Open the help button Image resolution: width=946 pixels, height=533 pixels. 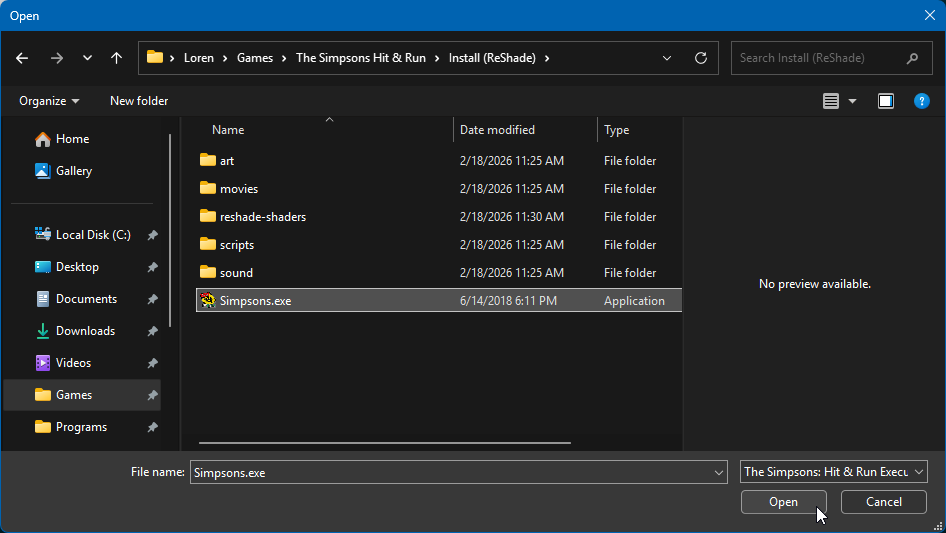click(921, 101)
